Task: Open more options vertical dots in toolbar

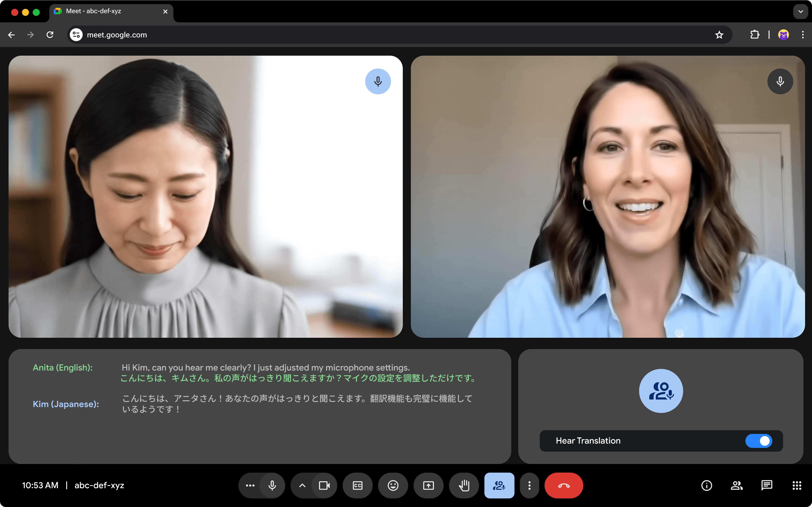Action: coord(529,485)
